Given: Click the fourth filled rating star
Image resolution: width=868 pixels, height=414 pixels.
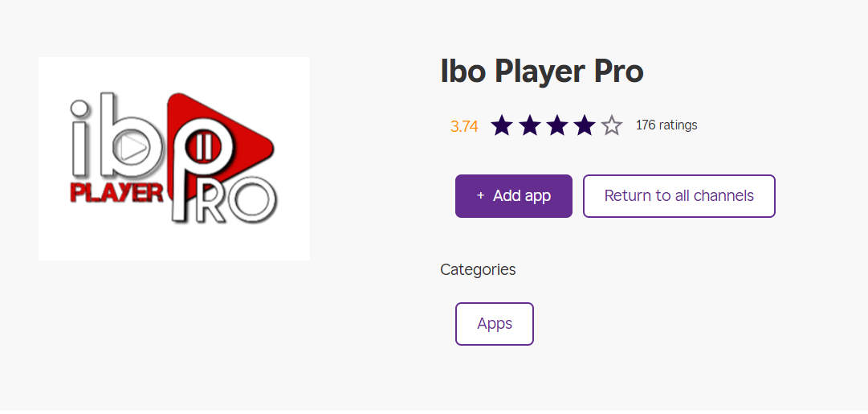Looking at the screenshot, I should 585,125.
